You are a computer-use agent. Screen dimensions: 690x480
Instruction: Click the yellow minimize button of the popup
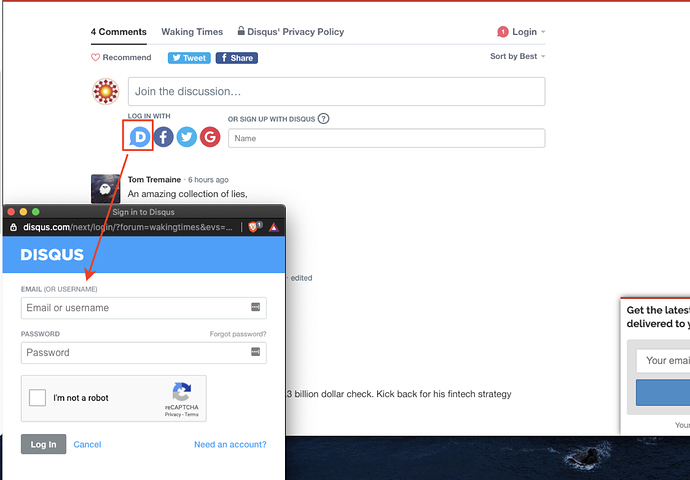tap(23, 212)
